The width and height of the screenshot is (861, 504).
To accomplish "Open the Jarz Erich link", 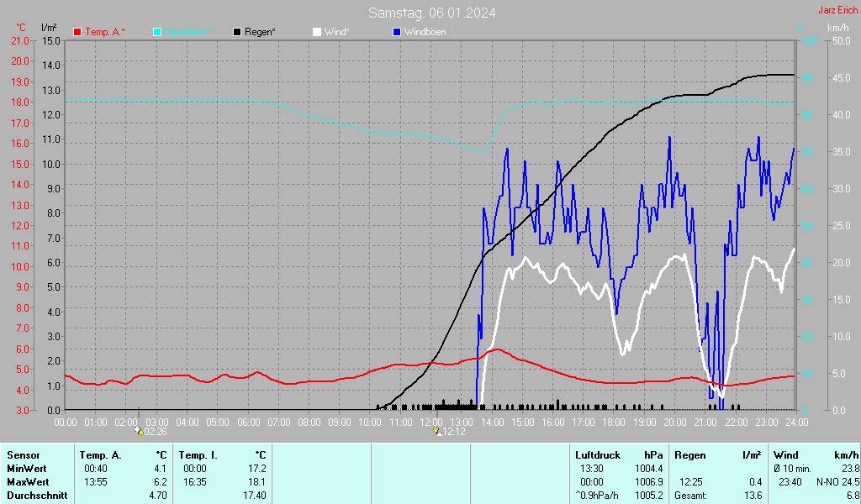I will tap(837, 10).
